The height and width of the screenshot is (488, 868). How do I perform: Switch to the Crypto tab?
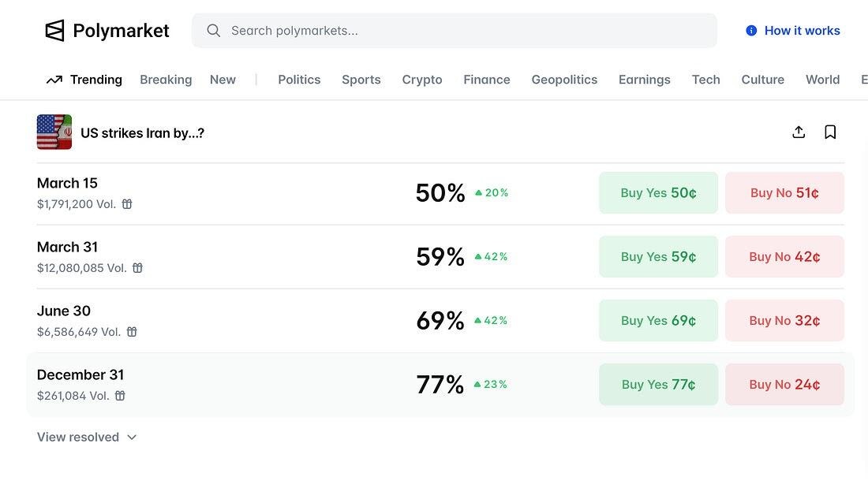pos(422,80)
